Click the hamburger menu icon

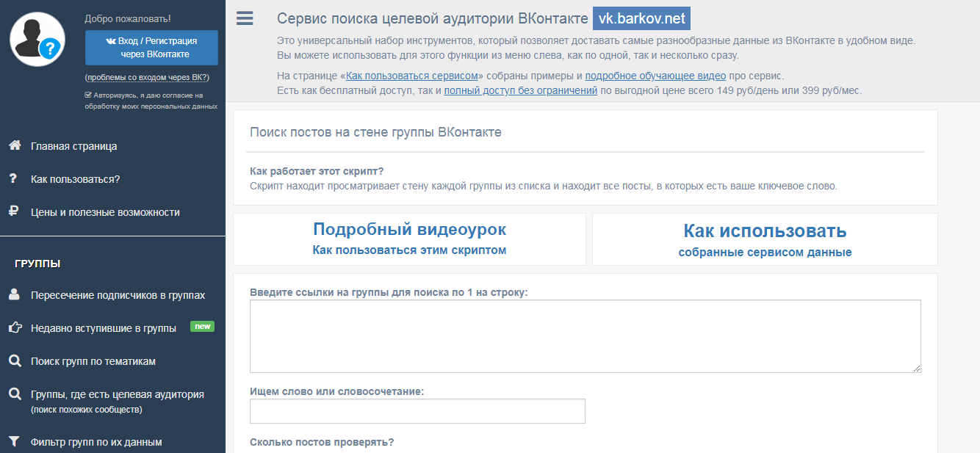[x=245, y=18]
